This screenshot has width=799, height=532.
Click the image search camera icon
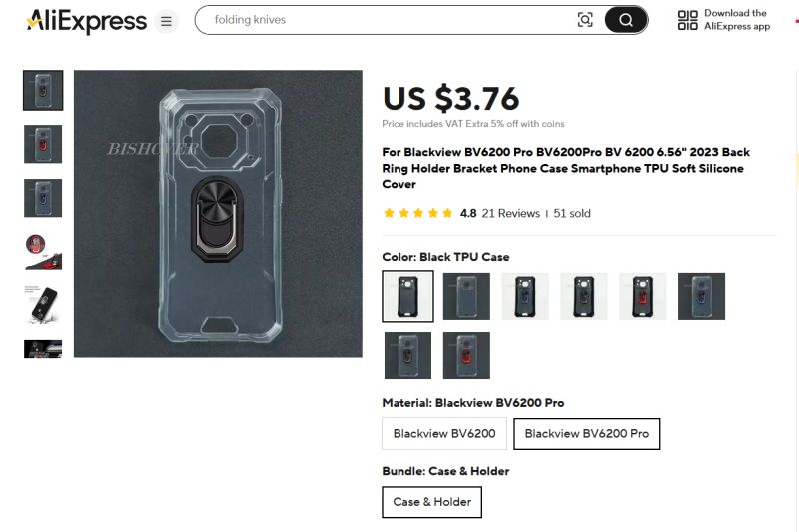tap(585, 20)
